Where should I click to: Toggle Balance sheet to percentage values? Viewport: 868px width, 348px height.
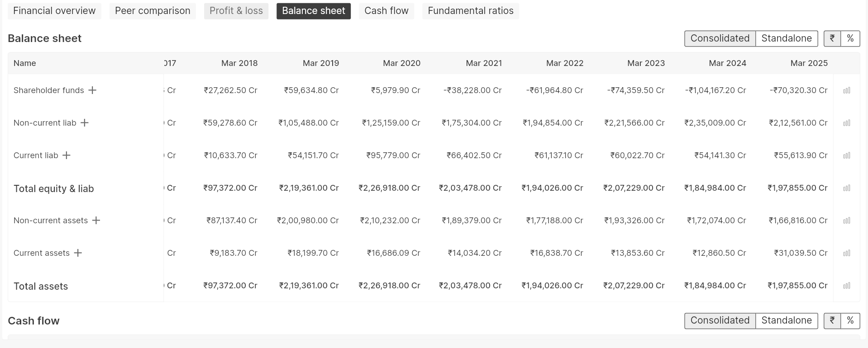pos(850,38)
